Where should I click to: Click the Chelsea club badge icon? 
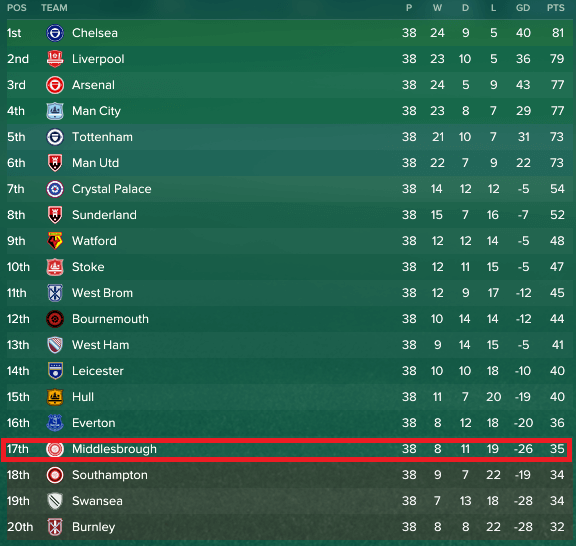[x=55, y=33]
